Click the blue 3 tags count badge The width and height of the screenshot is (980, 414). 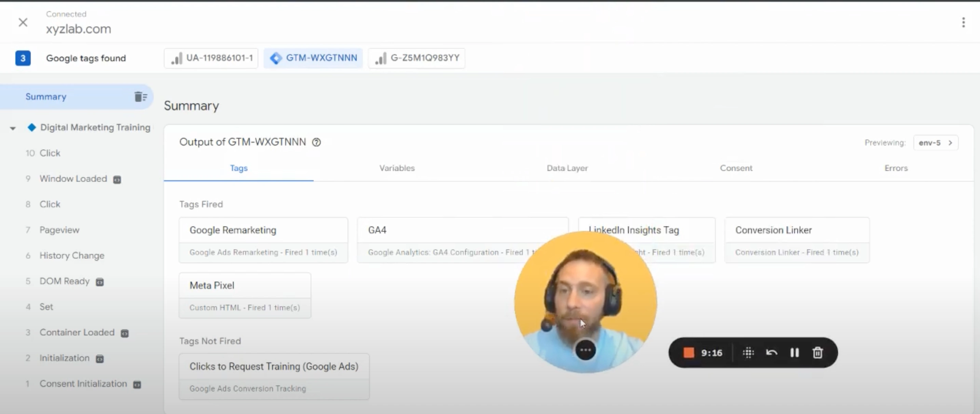23,58
